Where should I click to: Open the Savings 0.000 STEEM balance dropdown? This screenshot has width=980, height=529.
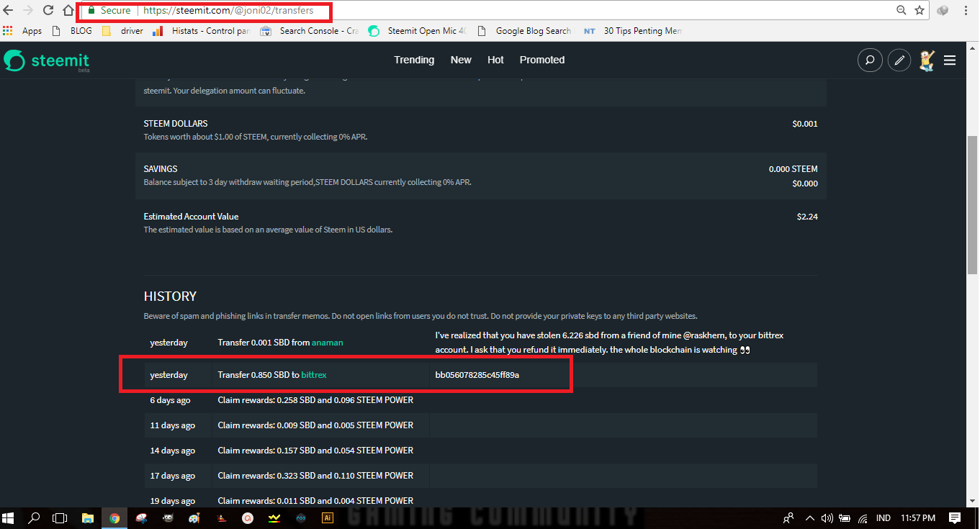click(794, 169)
